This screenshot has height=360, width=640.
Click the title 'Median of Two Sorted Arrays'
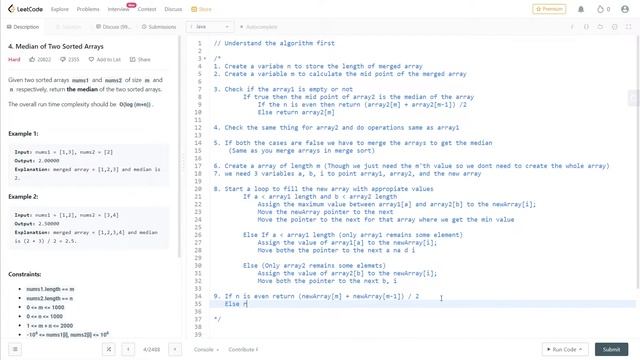click(56, 47)
